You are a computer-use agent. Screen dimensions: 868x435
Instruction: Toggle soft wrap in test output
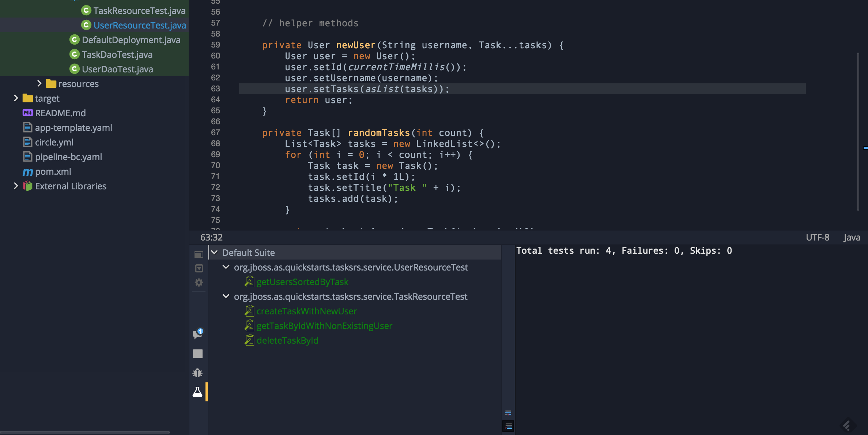pos(508,413)
